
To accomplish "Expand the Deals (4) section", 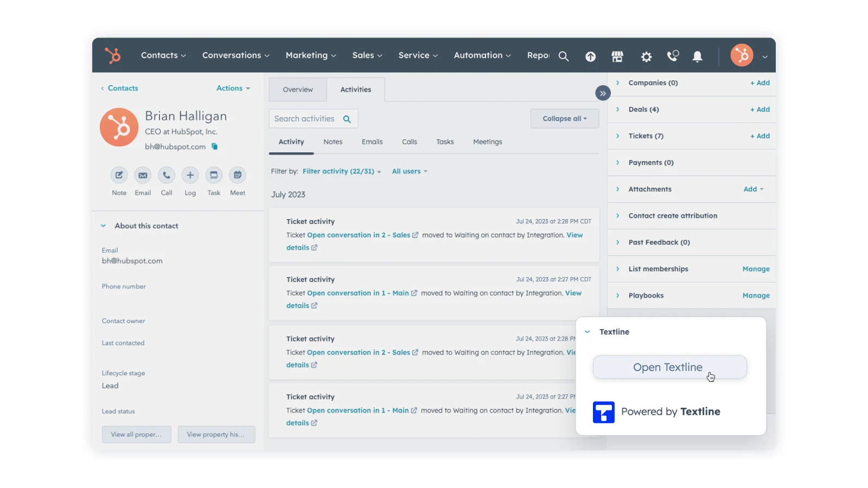I will click(x=617, y=110).
